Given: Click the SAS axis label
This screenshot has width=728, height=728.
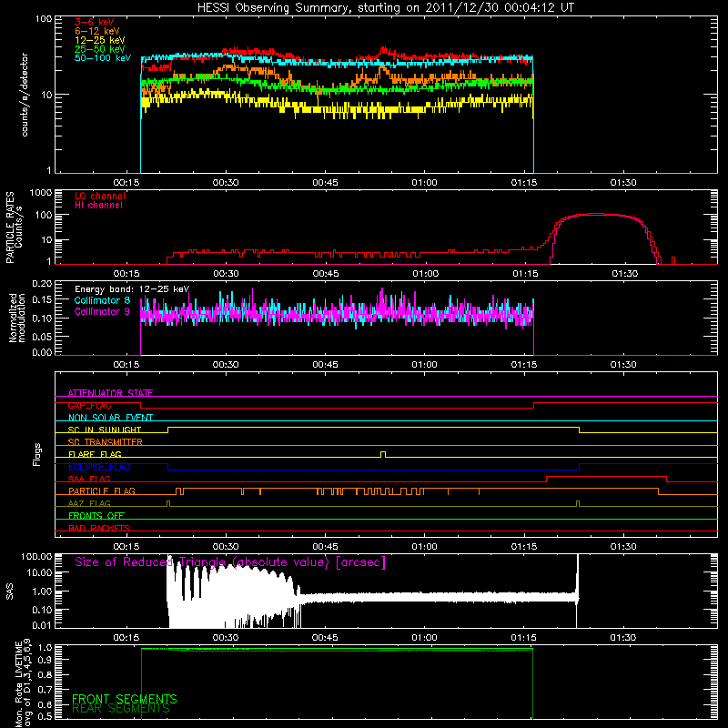Looking at the screenshot, I should click(10, 591).
